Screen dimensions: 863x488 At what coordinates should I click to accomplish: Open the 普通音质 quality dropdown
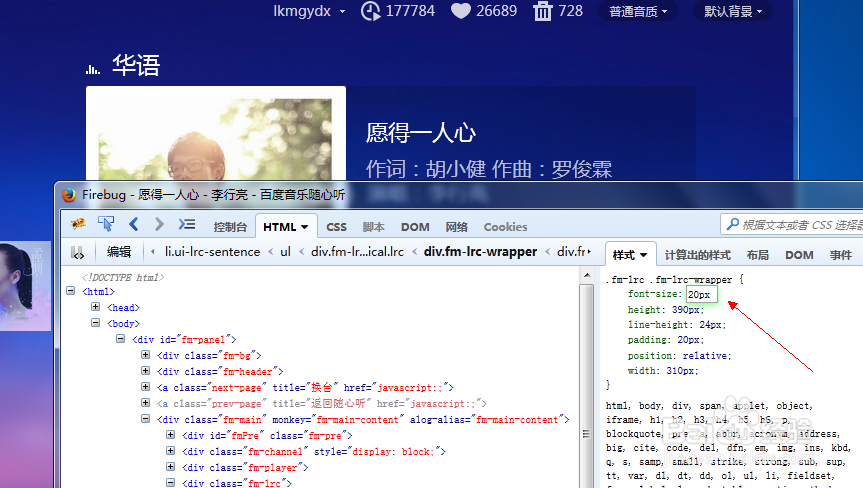coord(638,12)
